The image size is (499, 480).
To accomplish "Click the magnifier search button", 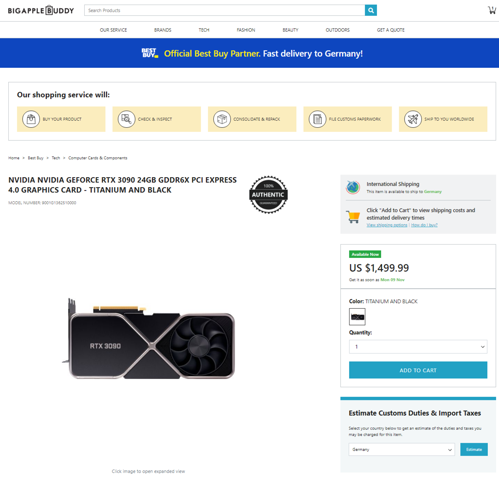I will click(371, 10).
